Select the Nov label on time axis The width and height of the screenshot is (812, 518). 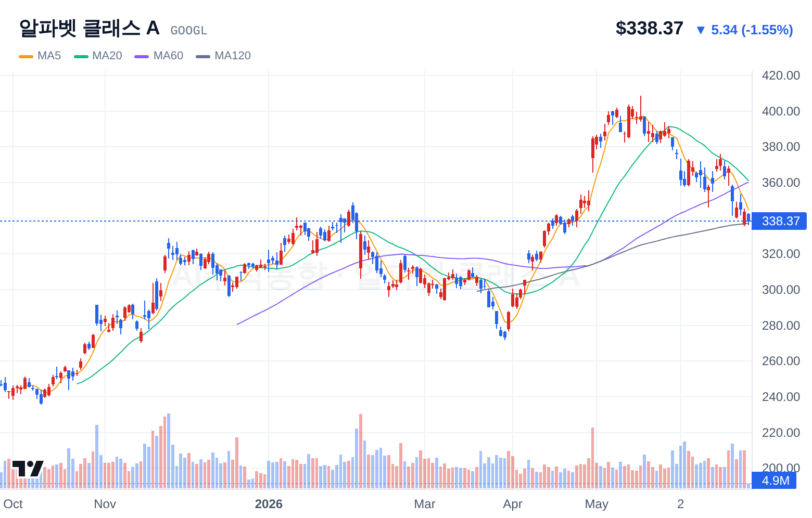(105, 504)
